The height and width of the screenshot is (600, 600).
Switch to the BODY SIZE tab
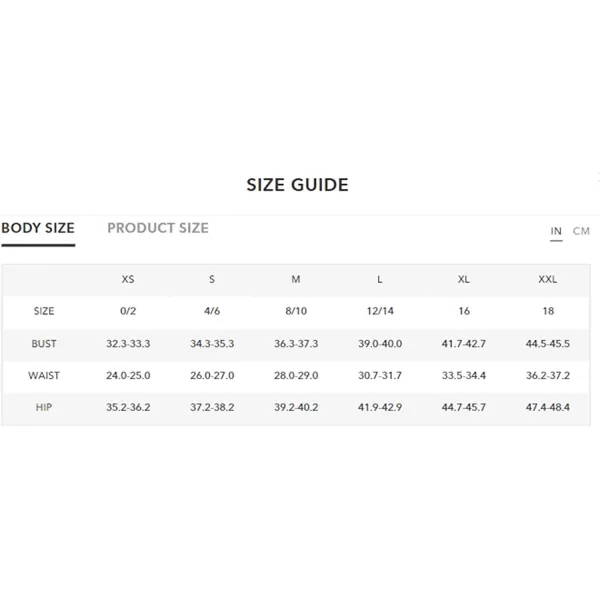[38, 228]
